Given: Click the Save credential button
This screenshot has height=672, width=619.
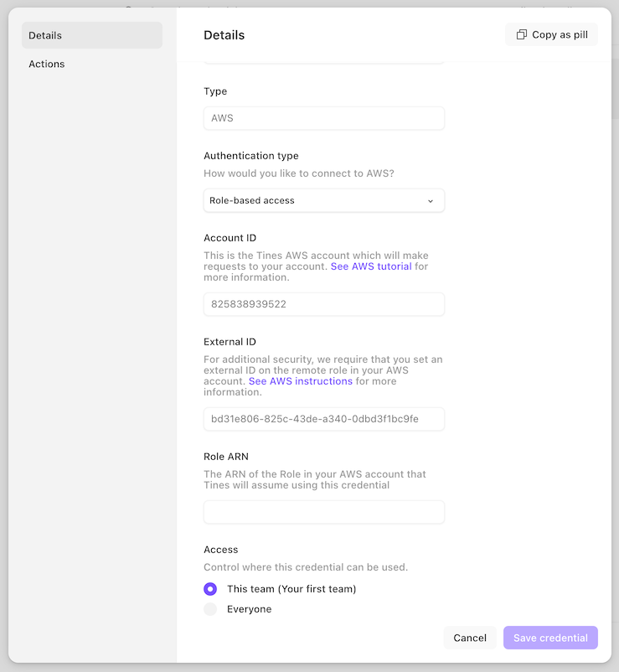Looking at the screenshot, I should click(550, 638).
